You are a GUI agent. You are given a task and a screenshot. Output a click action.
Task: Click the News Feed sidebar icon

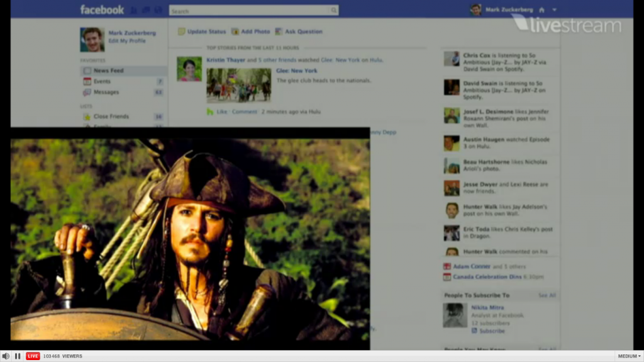tap(87, 71)
